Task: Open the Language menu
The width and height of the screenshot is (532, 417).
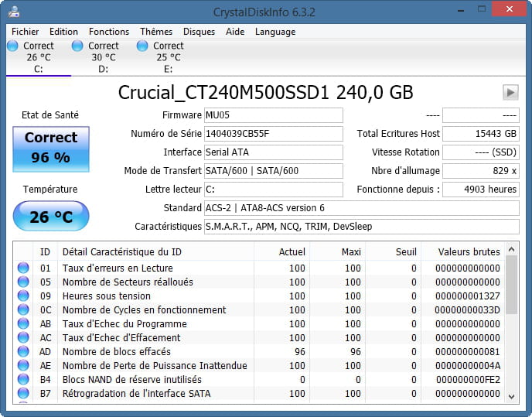Action: pyautogui.click(x=275, y=32)
